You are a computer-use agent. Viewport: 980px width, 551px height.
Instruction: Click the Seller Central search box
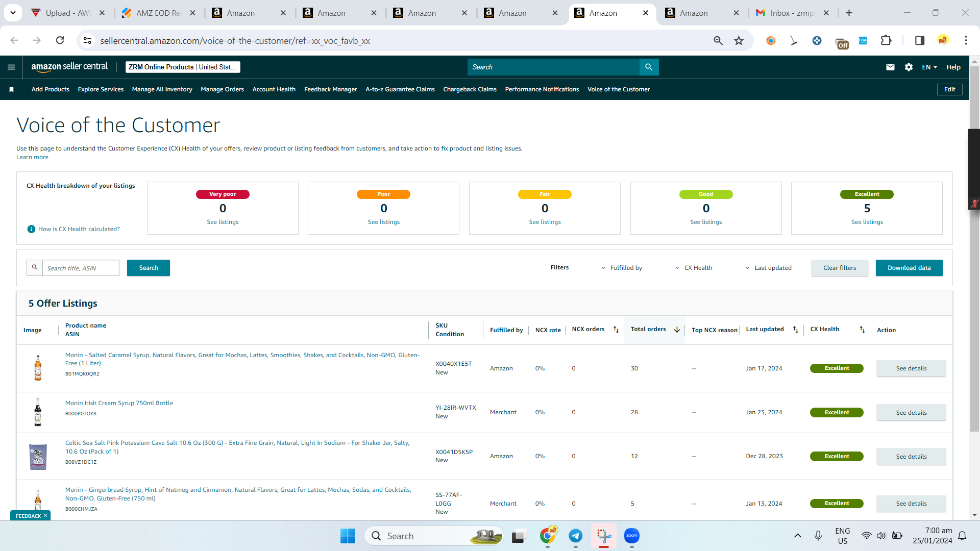click(x=554, y=67)
